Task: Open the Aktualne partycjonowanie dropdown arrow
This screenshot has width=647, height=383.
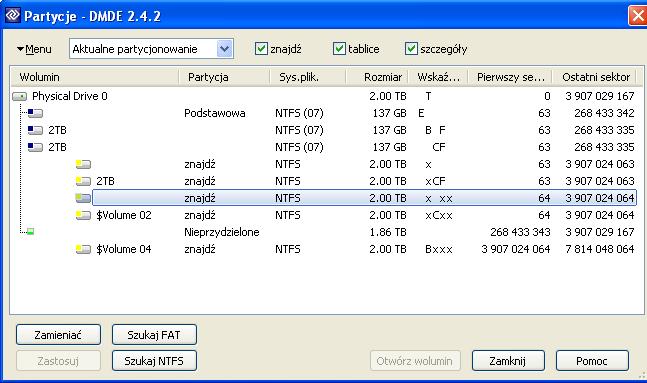Action: [224, 49]
